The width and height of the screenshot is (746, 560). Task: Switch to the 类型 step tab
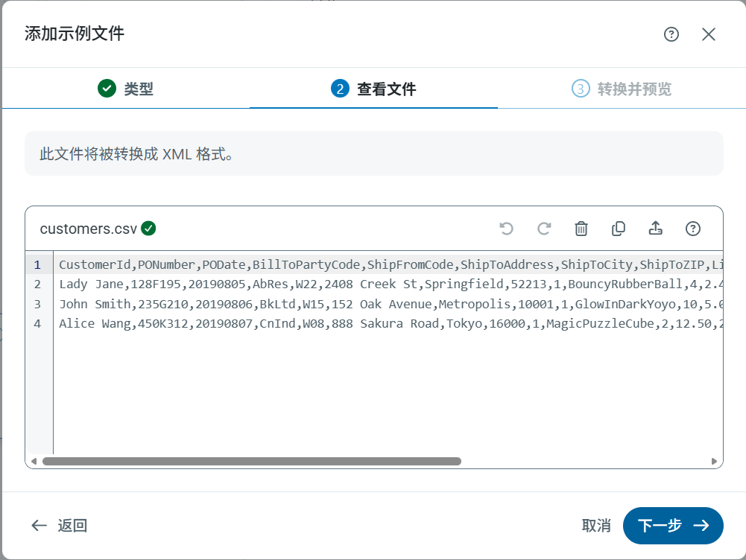point(126,89)
